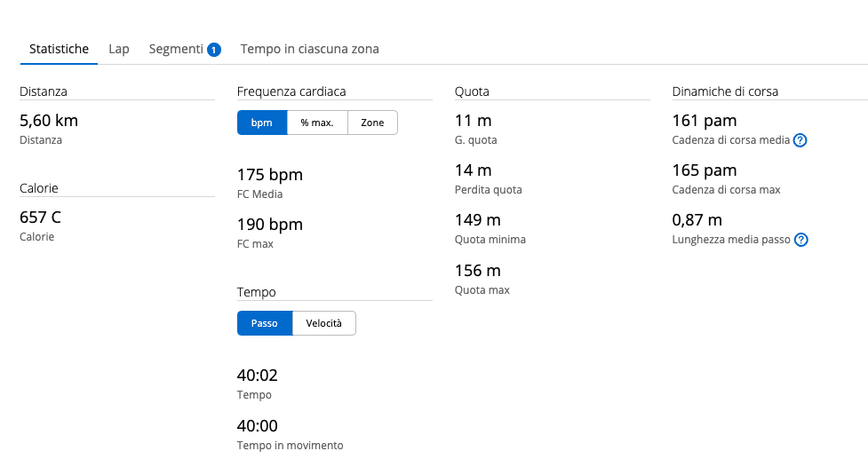Click the 657 C calories value
Image resolution: width=868 pixels, height=459 pixels.
click(x=40, y=218)
